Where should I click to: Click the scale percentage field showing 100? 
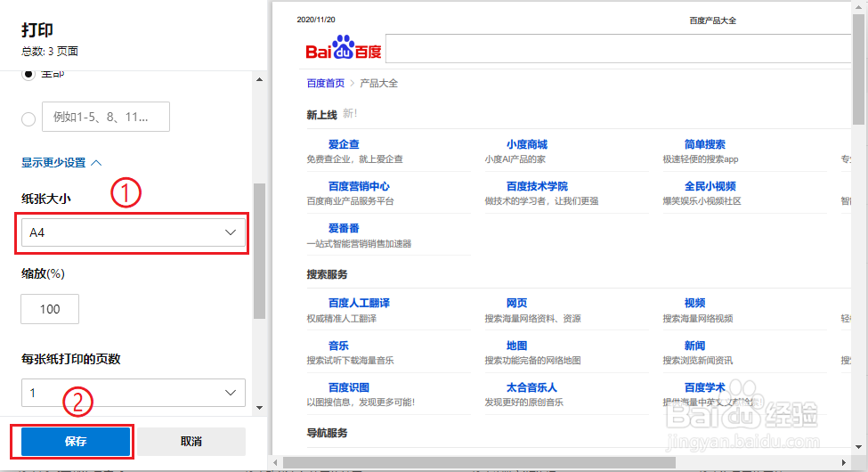pyautogui.click(x=50, y=309)
